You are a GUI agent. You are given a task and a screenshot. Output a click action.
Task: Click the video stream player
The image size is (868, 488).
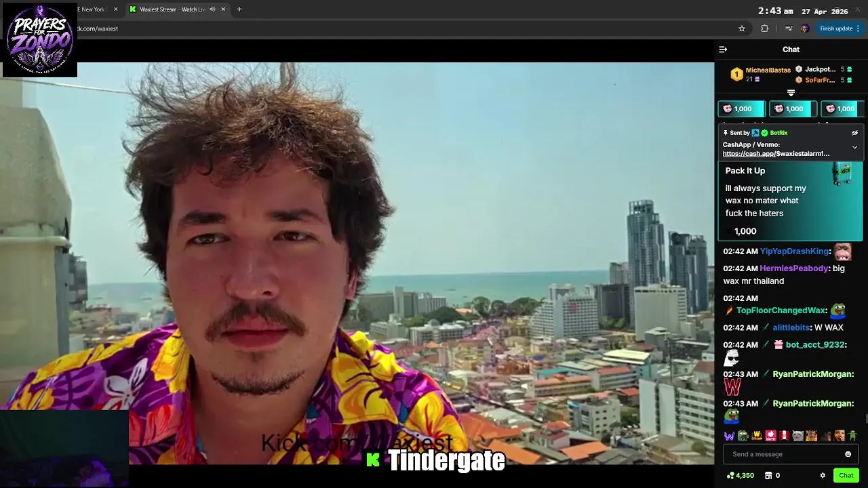coord(357,263)
